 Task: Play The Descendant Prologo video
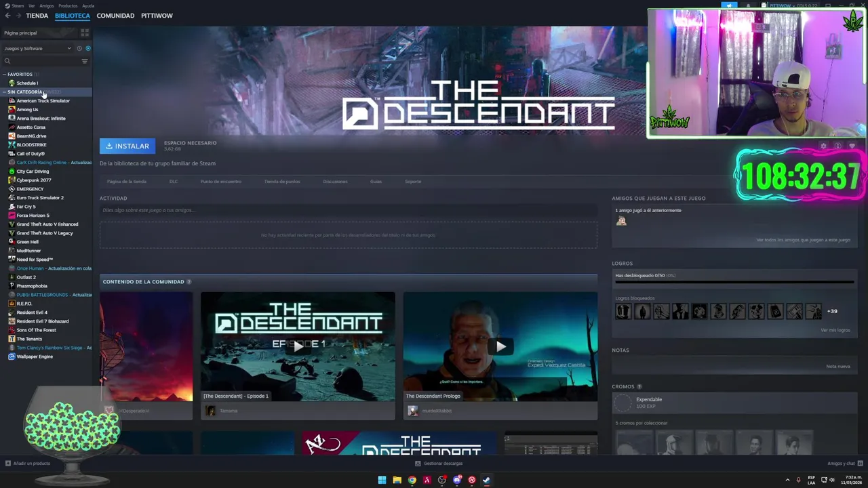[x=500, y=346]
